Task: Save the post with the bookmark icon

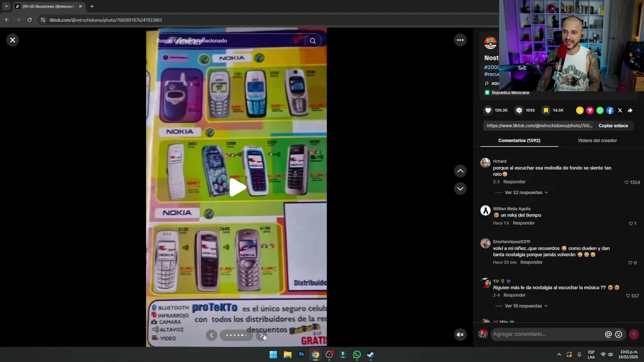Action: click(x=546, y=110)
